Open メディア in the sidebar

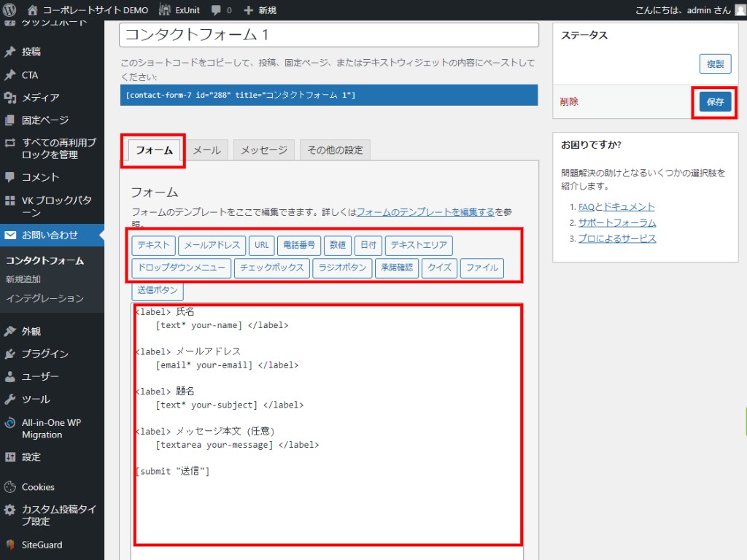(41, 97)
